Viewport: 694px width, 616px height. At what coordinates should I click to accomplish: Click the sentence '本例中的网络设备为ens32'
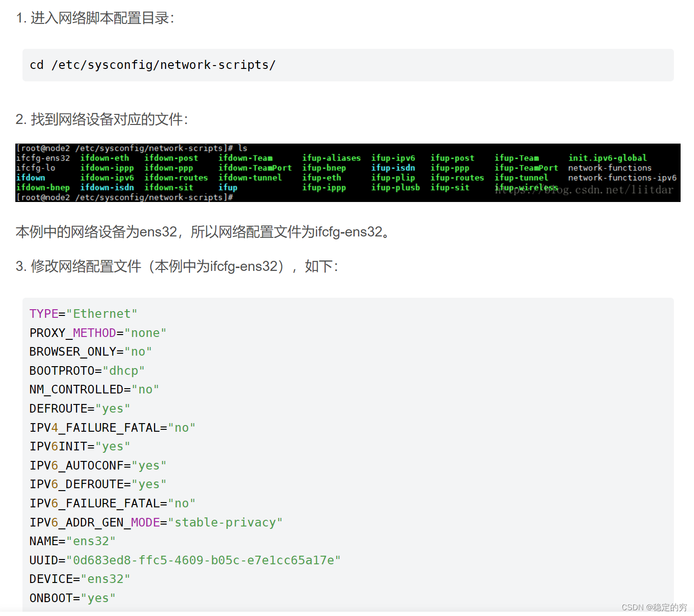(96, 232)
